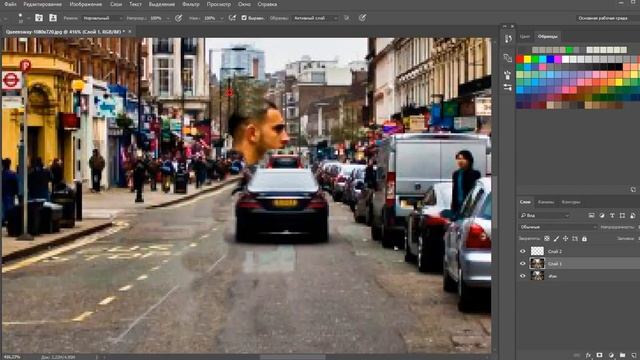Hide the Слой 1 layer
640x360 pixels.
click(x=523, y=264)
